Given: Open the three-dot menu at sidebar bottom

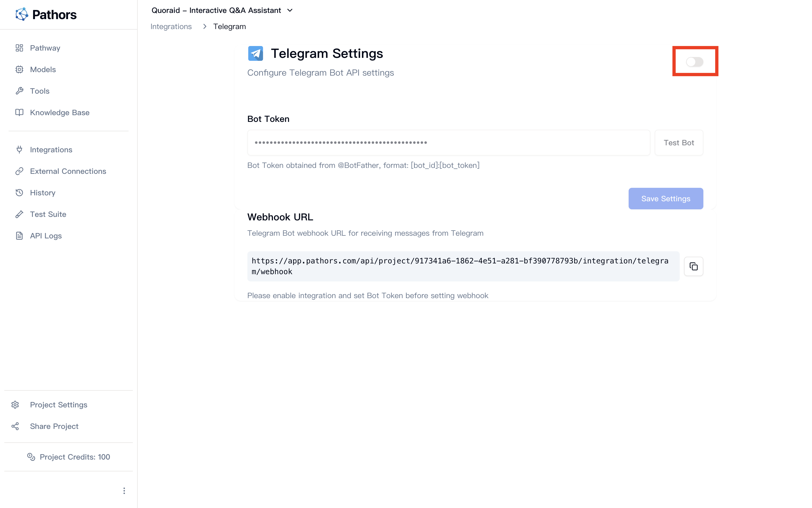Looking at the screenshot, I should [x=124, y=491].
